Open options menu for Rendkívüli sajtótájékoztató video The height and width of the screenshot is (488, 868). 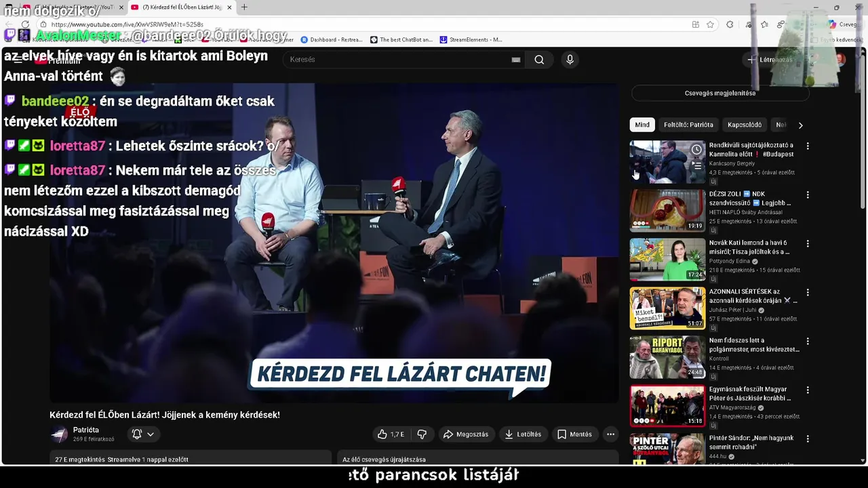(807, 146)
